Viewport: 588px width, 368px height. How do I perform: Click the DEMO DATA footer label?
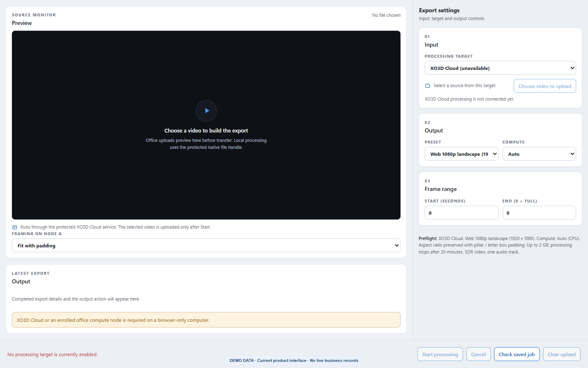(294, 361)
